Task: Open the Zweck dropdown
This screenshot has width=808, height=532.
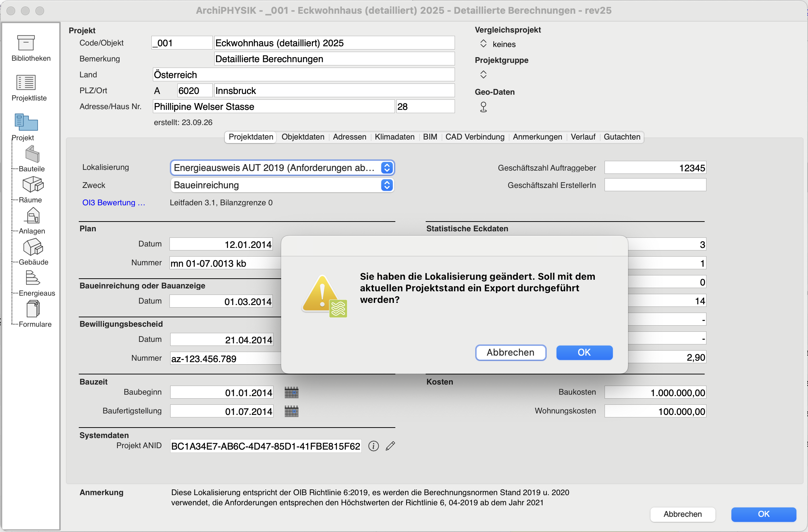Action: pyautogui.click(x=282, y=185)
